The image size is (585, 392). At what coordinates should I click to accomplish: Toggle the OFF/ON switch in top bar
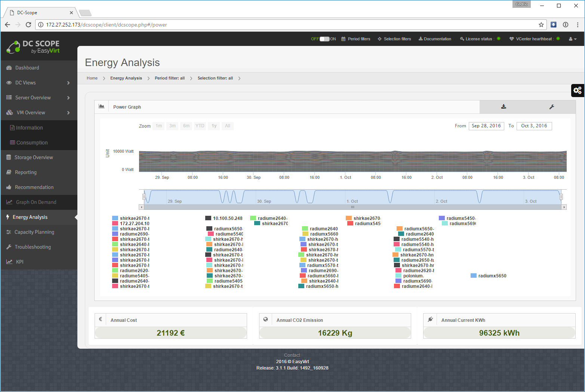(x=324, y=39)
